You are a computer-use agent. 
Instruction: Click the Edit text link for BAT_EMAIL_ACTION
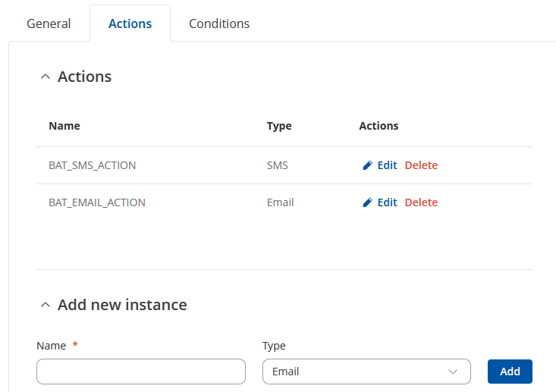(x=387, y=202)
